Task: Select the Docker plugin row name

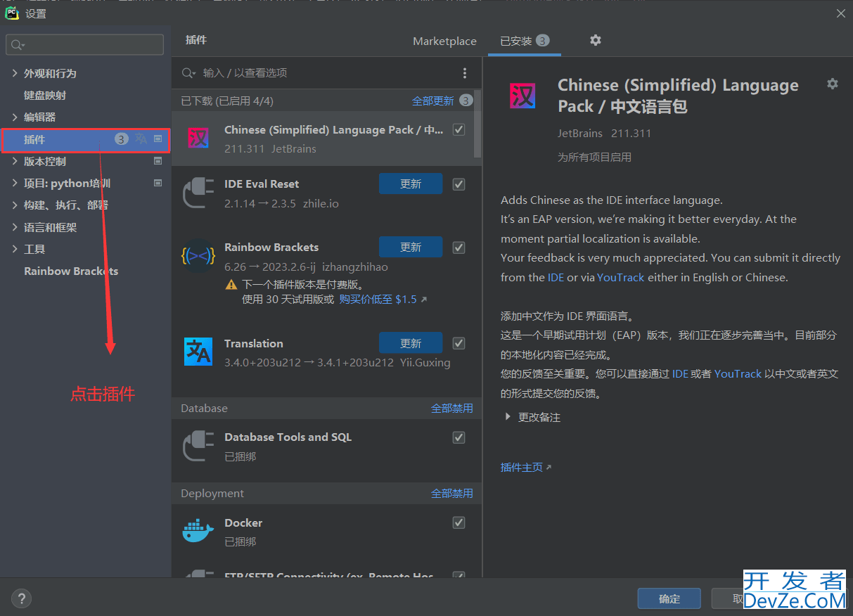Action: tap(243, 522)
